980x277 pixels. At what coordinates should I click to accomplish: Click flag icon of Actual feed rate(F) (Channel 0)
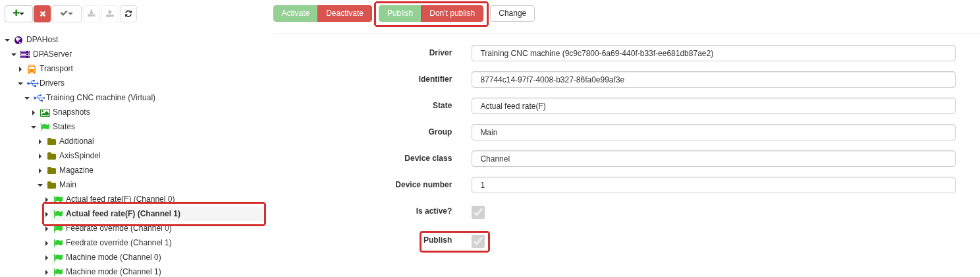click(x=58, y=199)
